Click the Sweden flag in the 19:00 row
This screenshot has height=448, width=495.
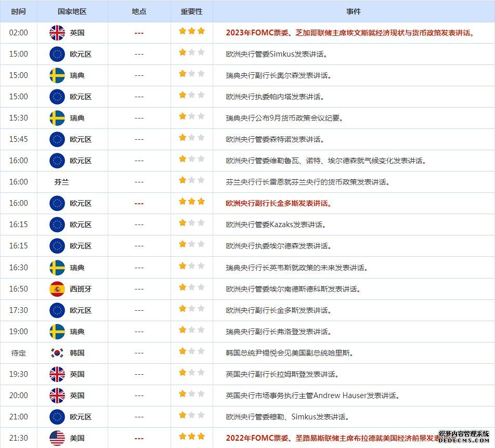pos(57,332)
